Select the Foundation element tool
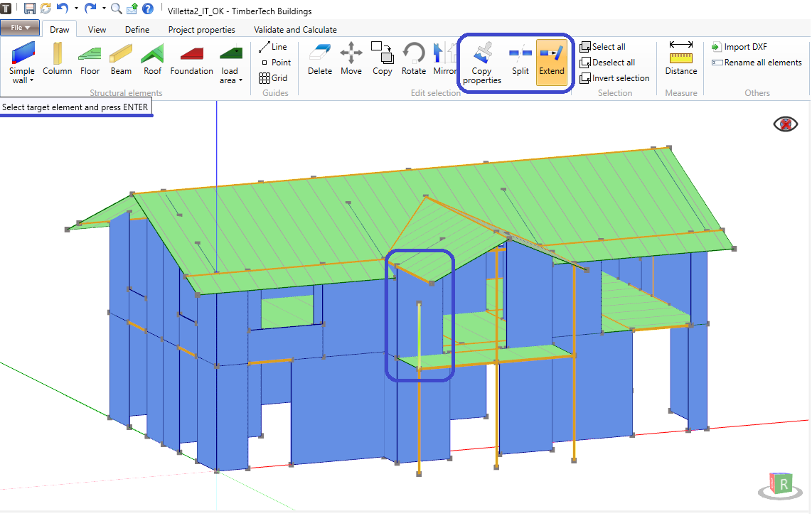The image size is (812, 516). [x=191, y=60]
